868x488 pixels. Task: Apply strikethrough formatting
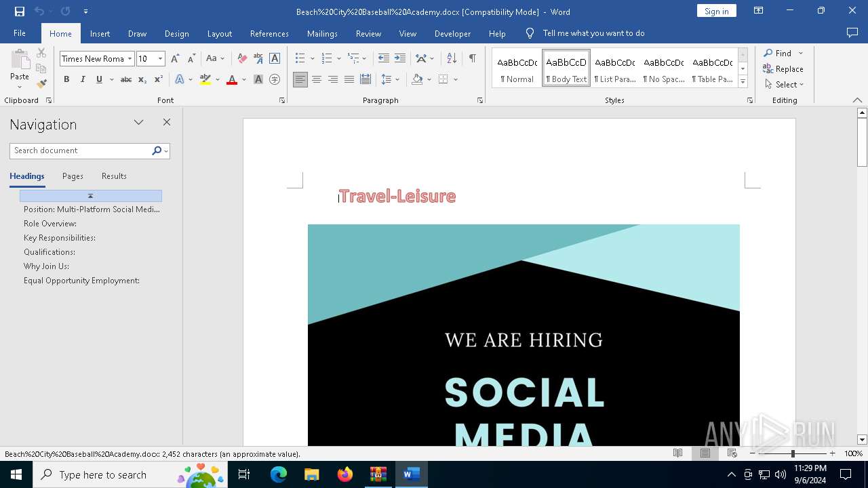tap(125, 79)
